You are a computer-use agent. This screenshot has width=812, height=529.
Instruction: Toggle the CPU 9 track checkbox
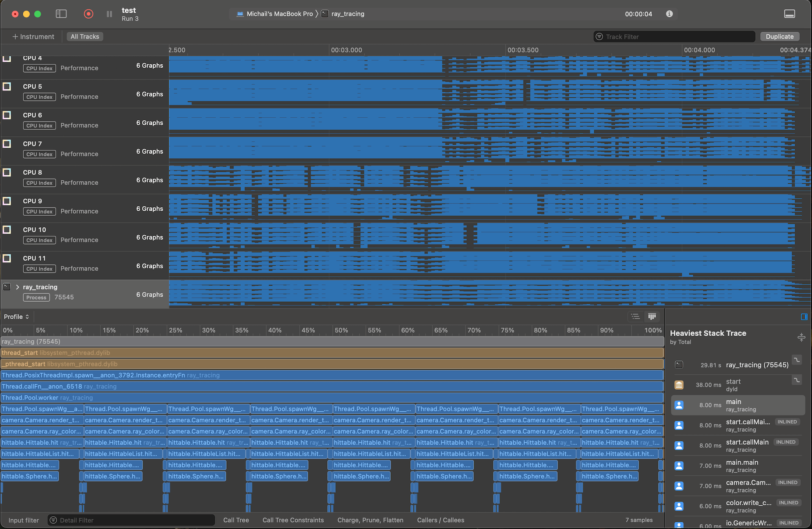[7, 201]
